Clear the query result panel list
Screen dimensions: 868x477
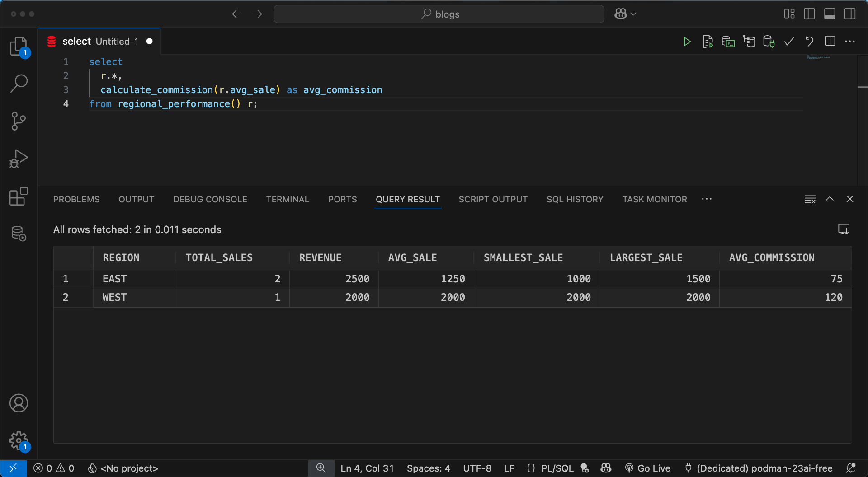click(x=810, y=199)
